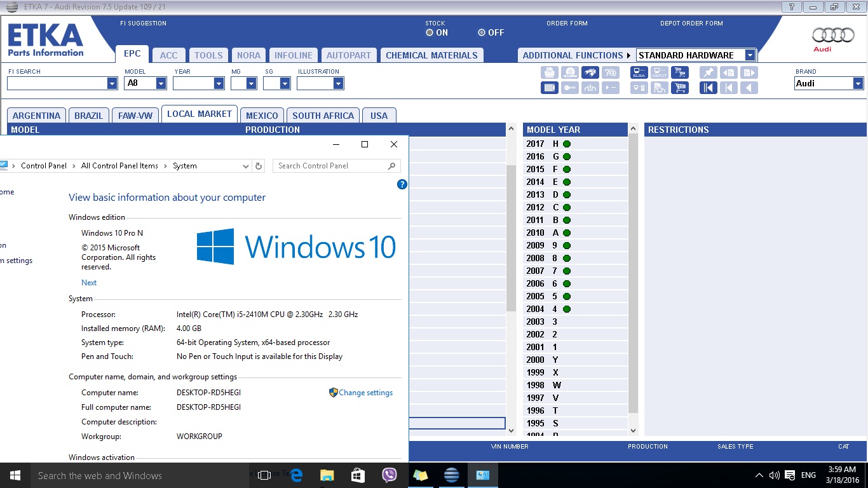Click the pin icon in ETKA toolbar
Image resolution: width=868 pixels, height=488 pixels.
coord(709,73)
